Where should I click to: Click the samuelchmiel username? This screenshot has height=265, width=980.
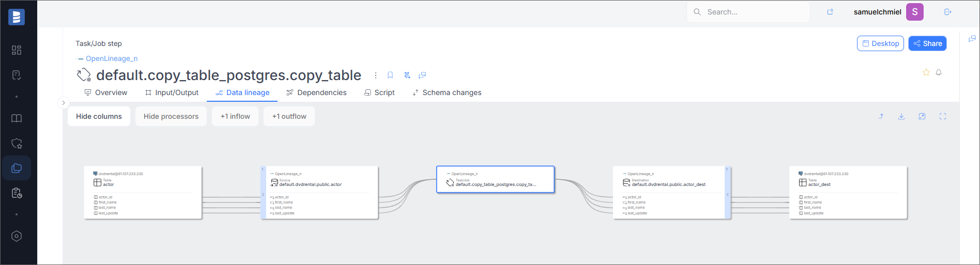tap(878, 12)
